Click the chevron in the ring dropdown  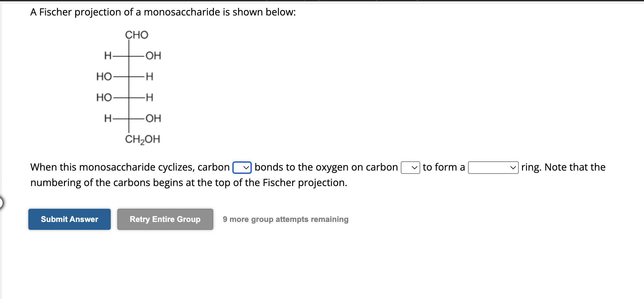click(x=513, y=168)
